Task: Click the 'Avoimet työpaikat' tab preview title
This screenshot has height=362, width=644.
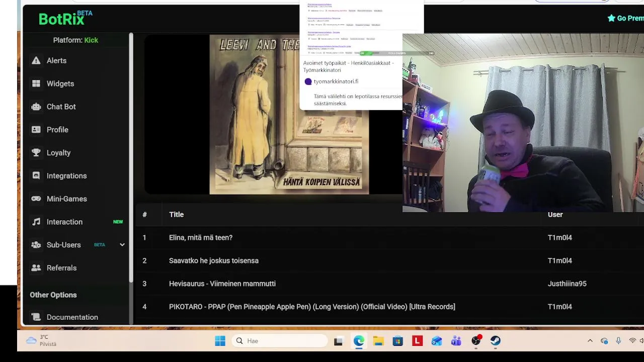Action: click(349, 66)
